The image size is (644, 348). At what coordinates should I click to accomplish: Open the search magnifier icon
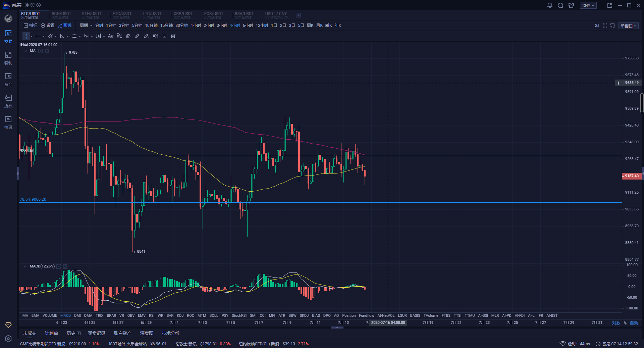(560, 5)
